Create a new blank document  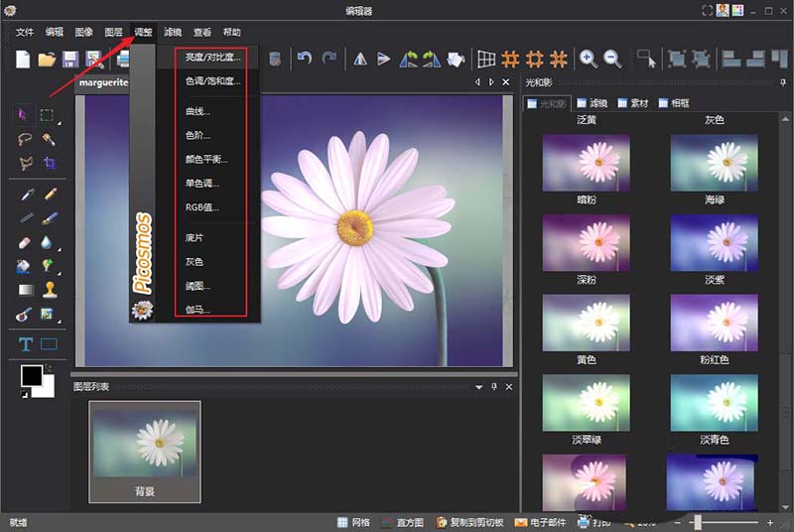point(23,60)
